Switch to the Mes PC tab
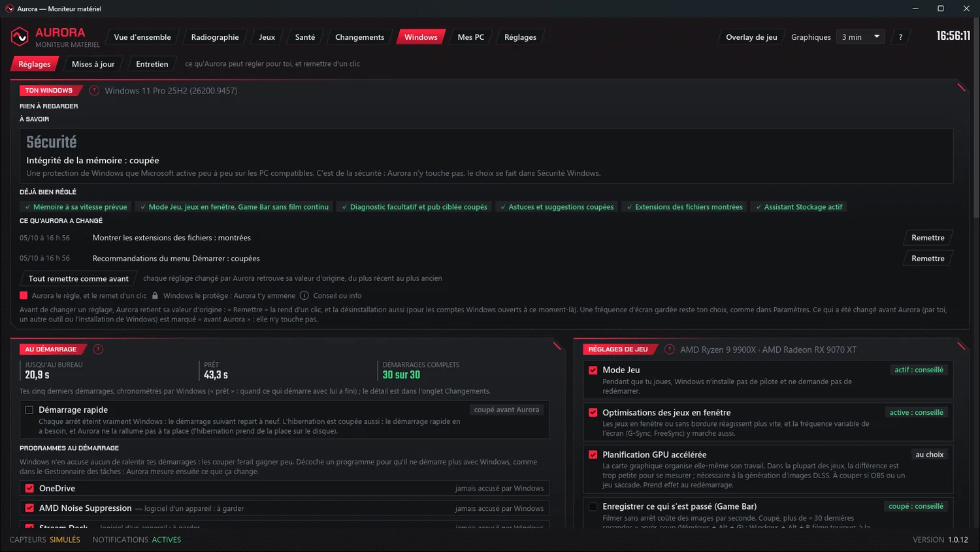Viewport: 980px width, 552px height. pyautogui.click(x=470, y=37)
